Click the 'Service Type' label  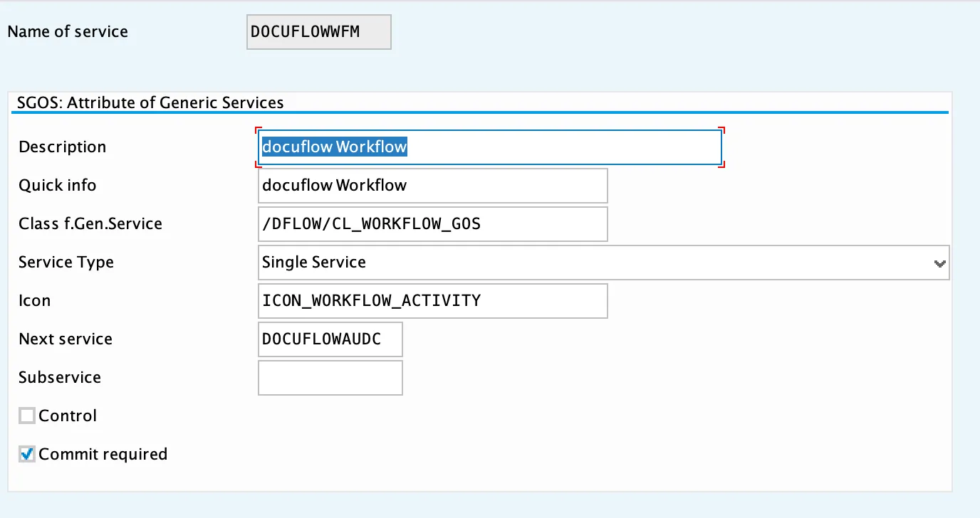pos(66,263)
